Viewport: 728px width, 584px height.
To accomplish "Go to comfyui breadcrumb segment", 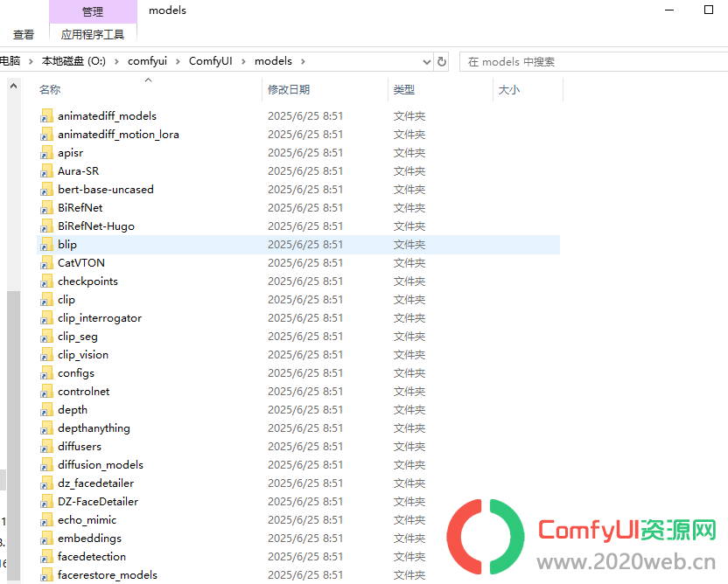I will point(147,61).
